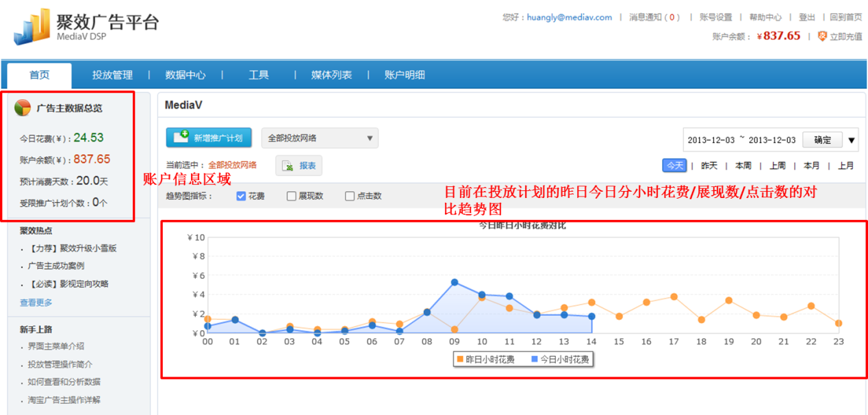Select the 本周 date filter
Image resolution: width=868 pixels, height=415 pixels.
[x=743, y=165]
